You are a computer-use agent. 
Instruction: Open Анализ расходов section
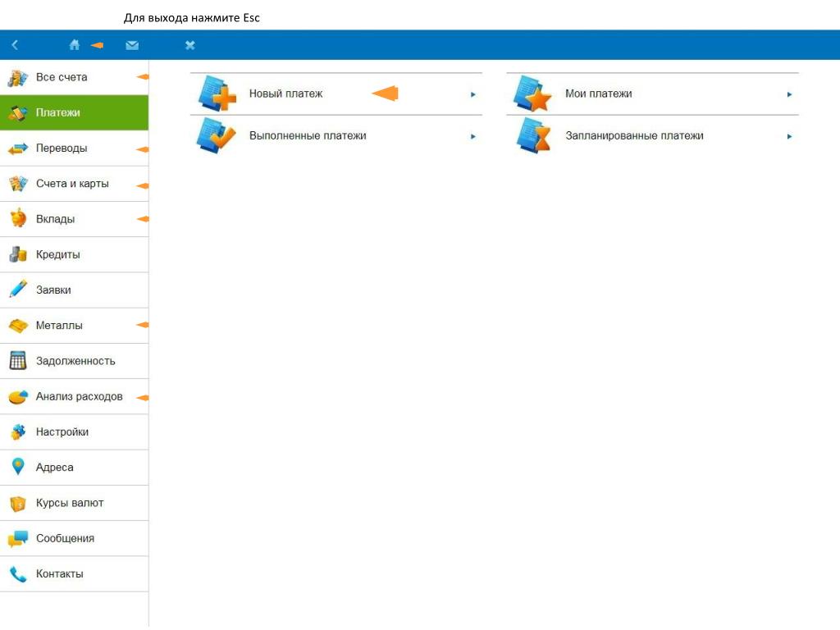[x=74, y=396]
